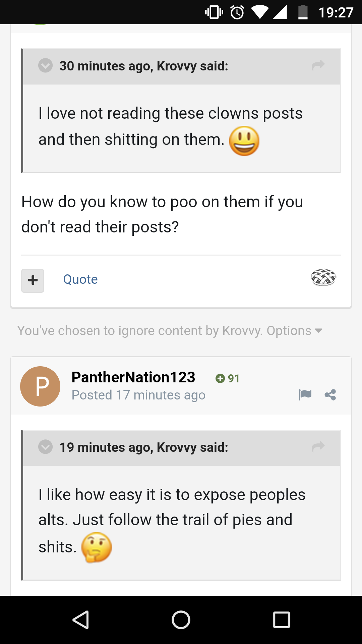The height and width of the screenshot is (644, 362).
Task: Share PantherNation123's post
Action: click(x=330, y=395)
